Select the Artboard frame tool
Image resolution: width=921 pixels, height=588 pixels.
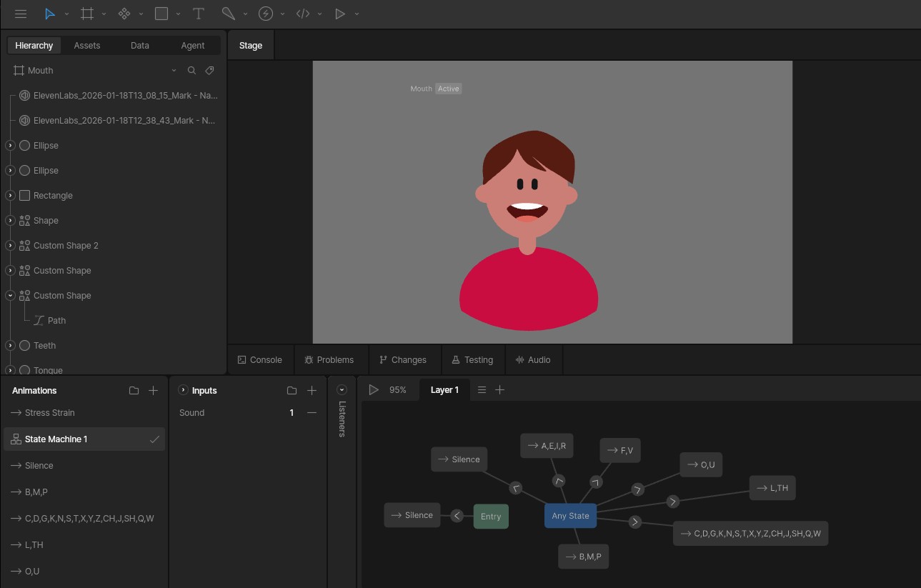coord(87,14)
